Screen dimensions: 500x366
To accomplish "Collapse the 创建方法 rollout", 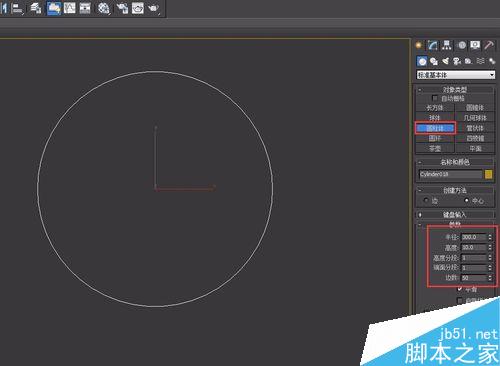I will click(x=455, y=190).
